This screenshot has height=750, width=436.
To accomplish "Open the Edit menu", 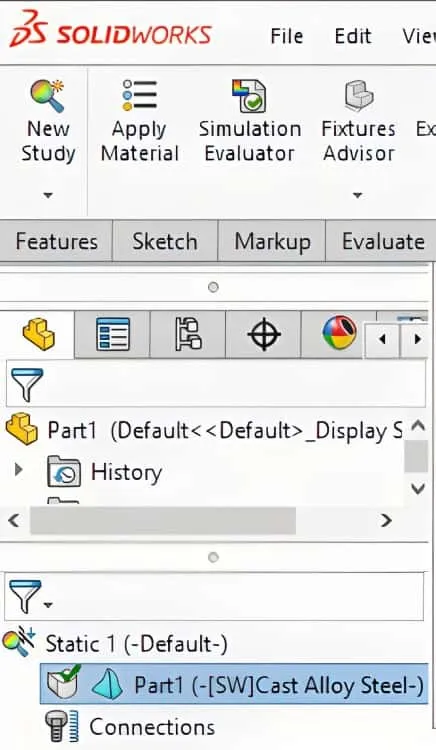I will (x=353, y=36).
